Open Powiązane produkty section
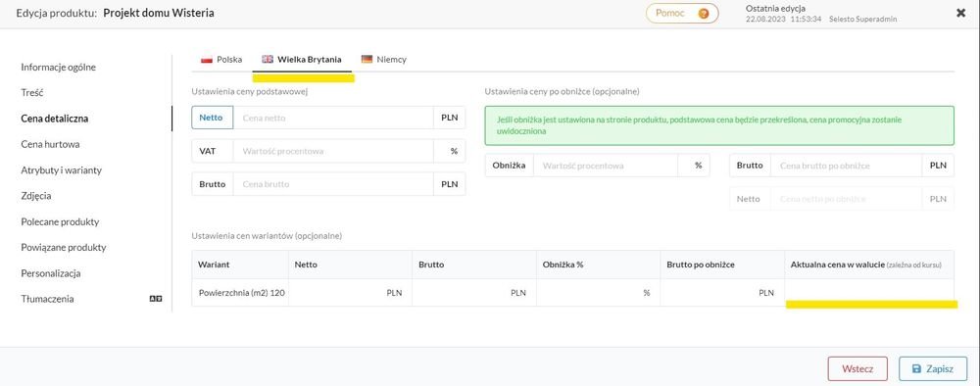 [x=63, y=247]
